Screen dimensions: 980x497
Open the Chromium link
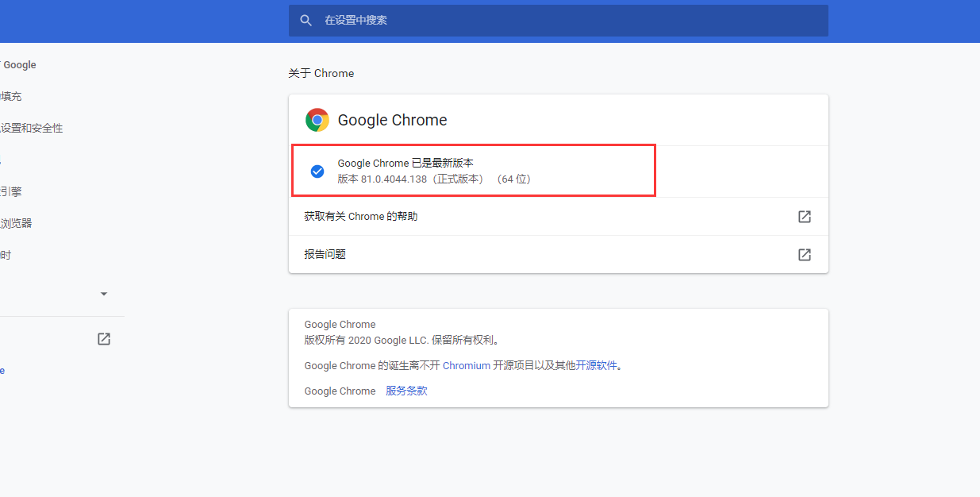coord(467,366)
